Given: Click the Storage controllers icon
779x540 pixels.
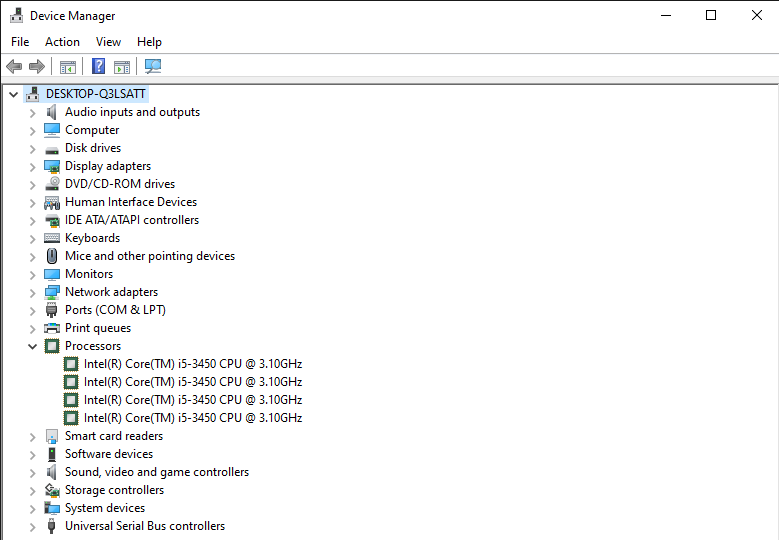Looking at the screenshot, I should 52,490.
